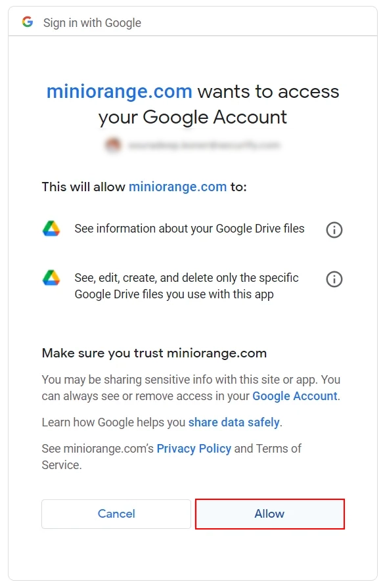Select the blurred account email address
Image resolution: width=383 pixels, height=588 pixels.
coord(204,145)
